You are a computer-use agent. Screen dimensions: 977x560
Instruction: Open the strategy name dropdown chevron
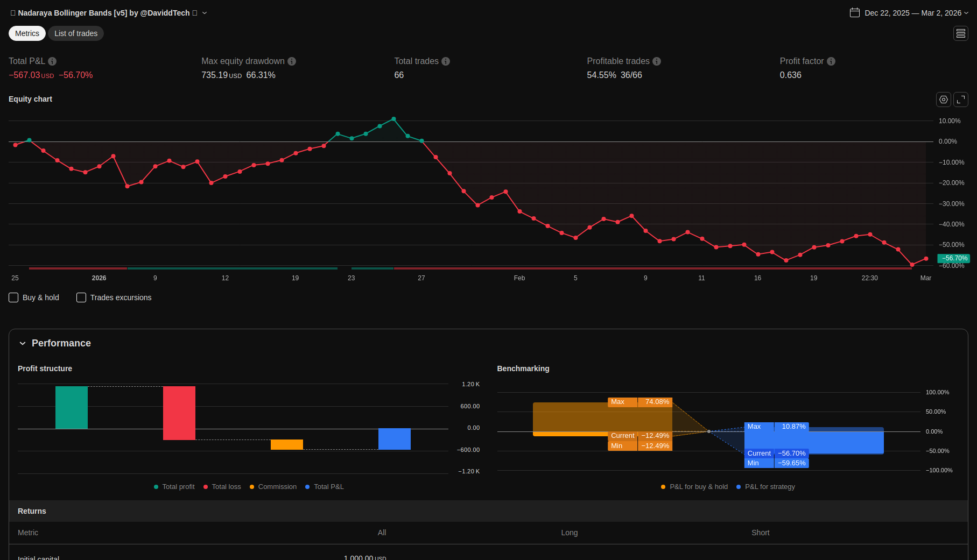pyautogui.click(x=205, y=13)
